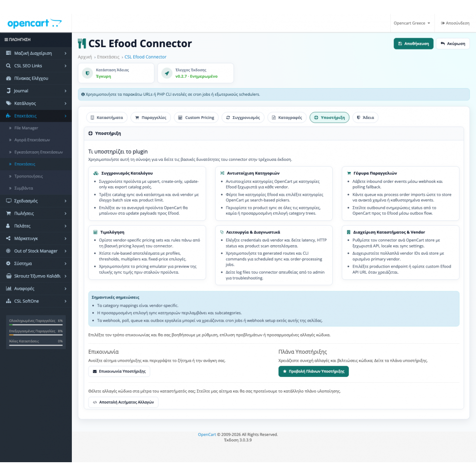Click the Αντιστοίχιση Κατηγοριών shuffle icon
476x476 pixels.
[x=222, y=173]
